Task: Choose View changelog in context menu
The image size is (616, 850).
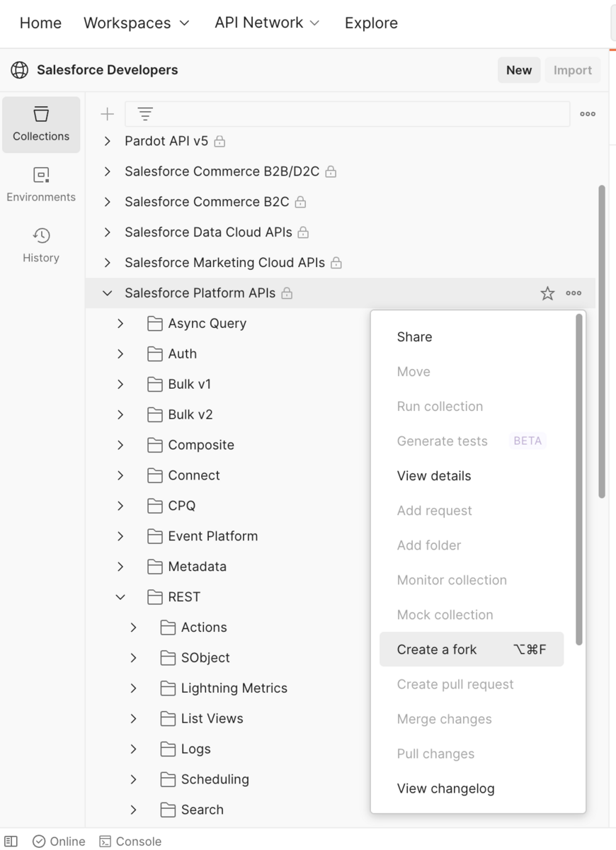Action: tap(445, 788)
